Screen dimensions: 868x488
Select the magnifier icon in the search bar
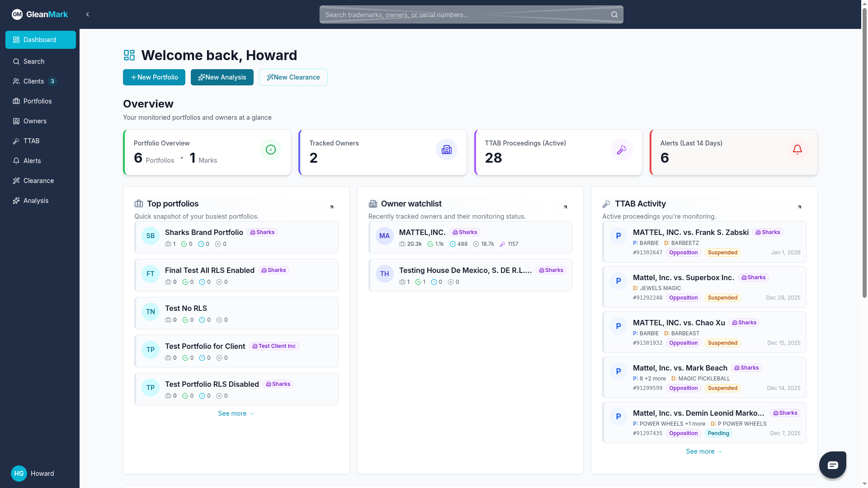614,14
